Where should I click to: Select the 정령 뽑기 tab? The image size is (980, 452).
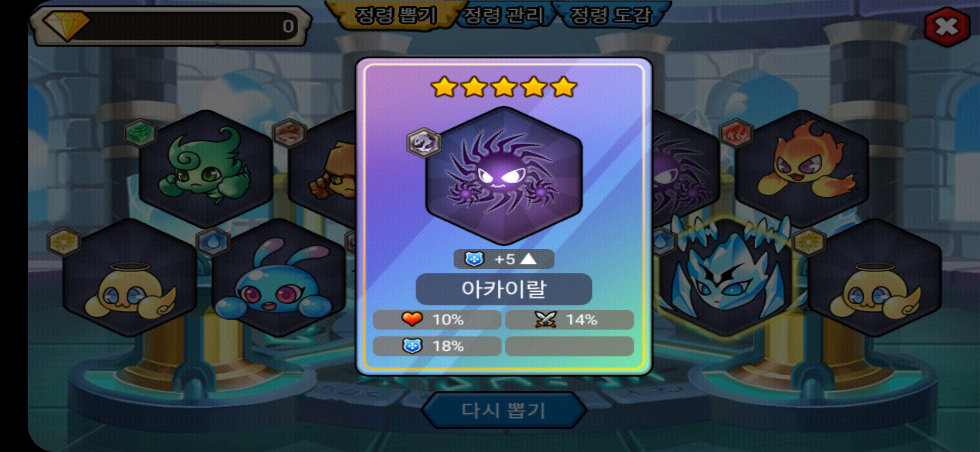coord(396,16)
